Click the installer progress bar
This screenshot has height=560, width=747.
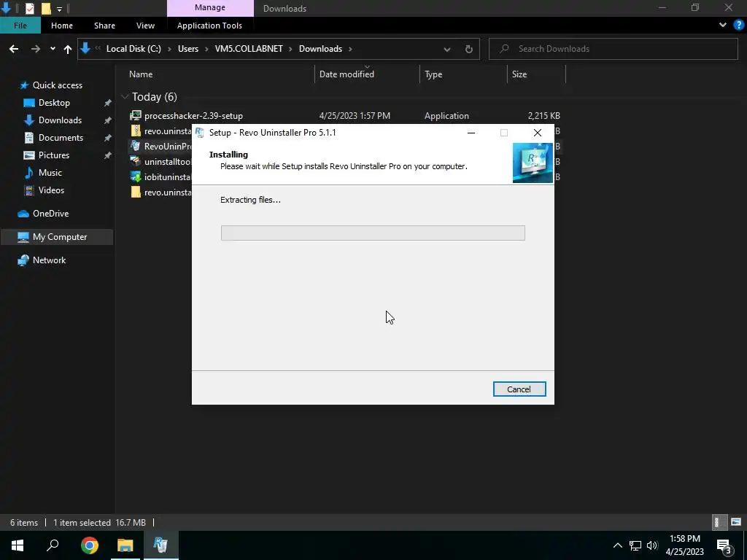(373, 233)
